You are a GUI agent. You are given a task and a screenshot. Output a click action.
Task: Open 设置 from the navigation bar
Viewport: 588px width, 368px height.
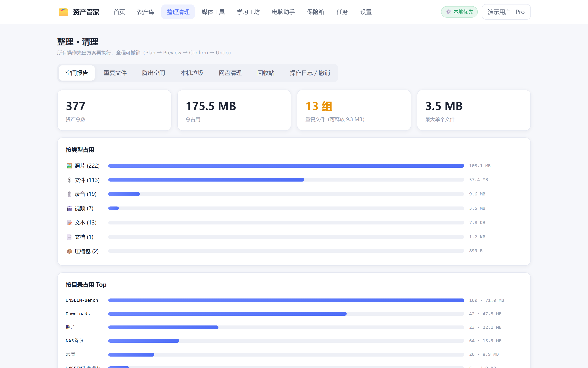(366, 12)
